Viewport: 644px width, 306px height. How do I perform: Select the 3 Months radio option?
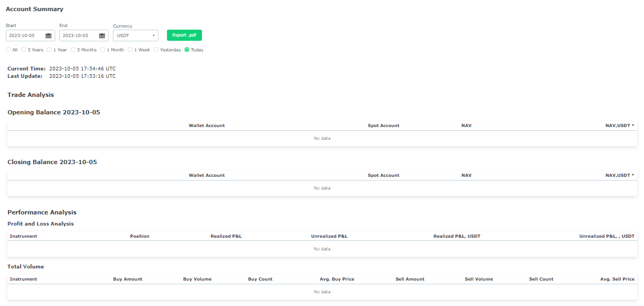tap(73, 50)
